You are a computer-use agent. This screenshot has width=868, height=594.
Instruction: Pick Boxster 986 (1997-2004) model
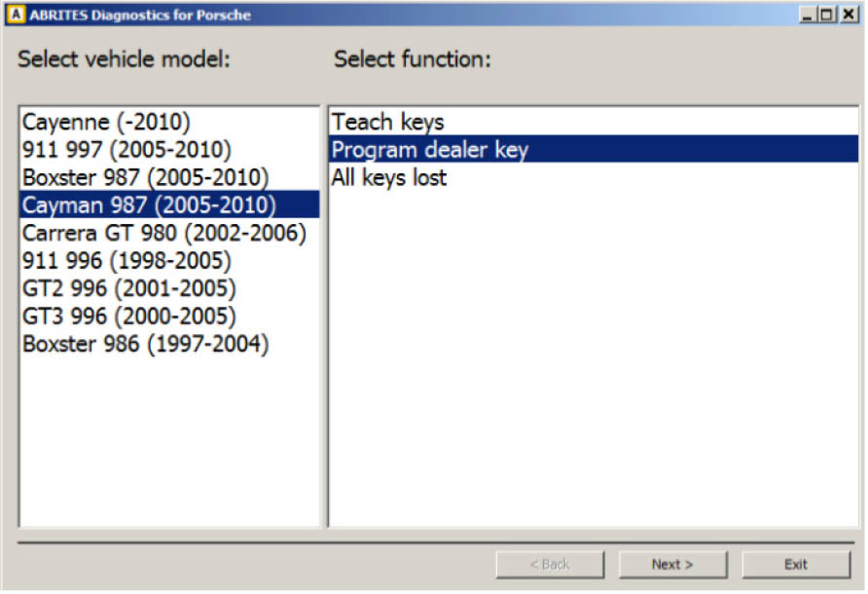[146, 345]
